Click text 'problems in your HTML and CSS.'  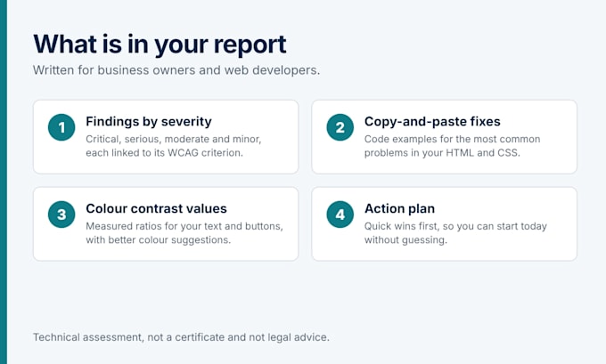click(x=442, y=153)
